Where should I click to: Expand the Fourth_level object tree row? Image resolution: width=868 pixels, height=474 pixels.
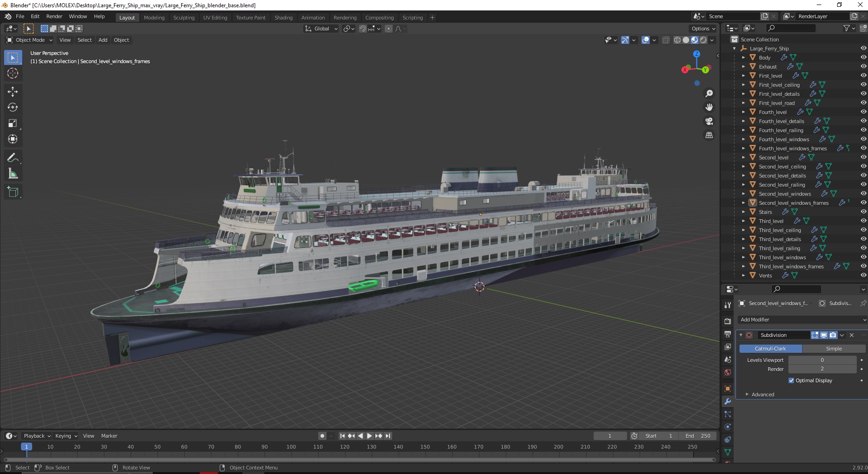click(743, 112)
